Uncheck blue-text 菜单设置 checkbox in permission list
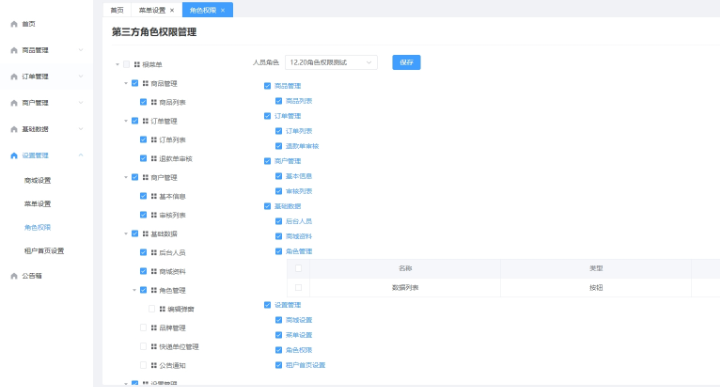The height and width of the screenshot is (387, 720). click(x=278, y=335)
